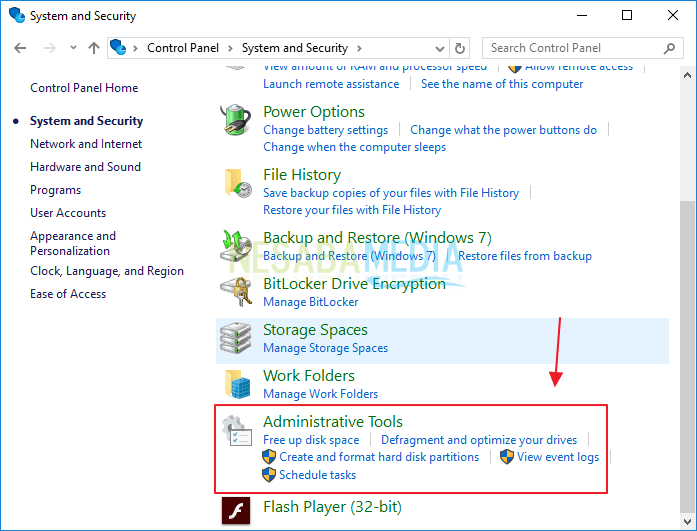Viewport: 697px width, 531px height.
Task: Open the recent locations dropdown arrow
Action: 73,48
